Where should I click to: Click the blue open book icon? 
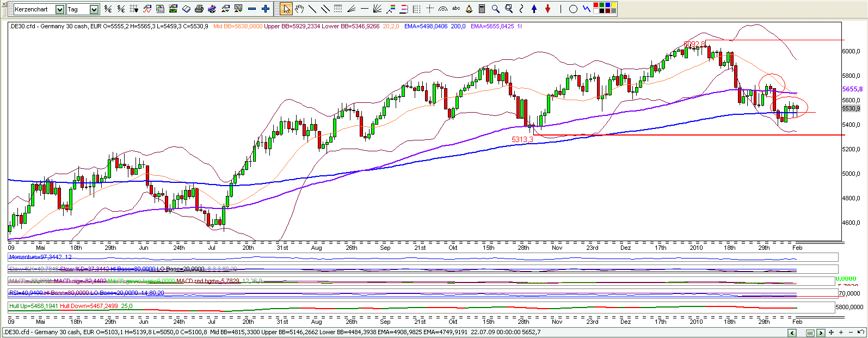tap(186, 9)
